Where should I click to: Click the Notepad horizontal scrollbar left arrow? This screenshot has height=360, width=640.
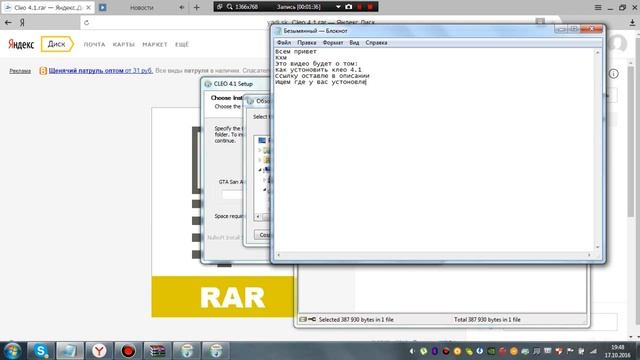pos(278,255)
